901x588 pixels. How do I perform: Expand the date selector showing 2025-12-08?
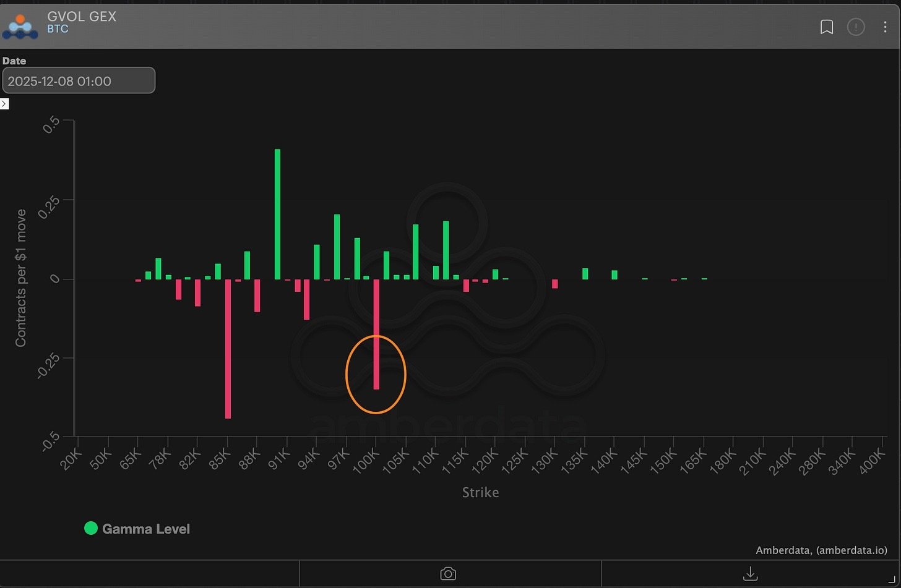(x=79, y=80)
